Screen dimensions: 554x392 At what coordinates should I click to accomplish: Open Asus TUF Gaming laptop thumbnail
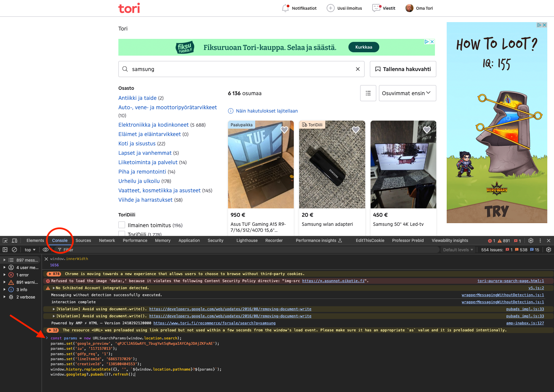261,165
